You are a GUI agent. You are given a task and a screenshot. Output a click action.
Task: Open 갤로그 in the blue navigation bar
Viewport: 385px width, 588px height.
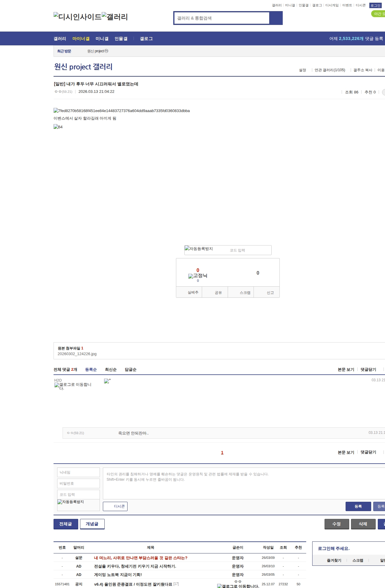[x=146, y=38]
